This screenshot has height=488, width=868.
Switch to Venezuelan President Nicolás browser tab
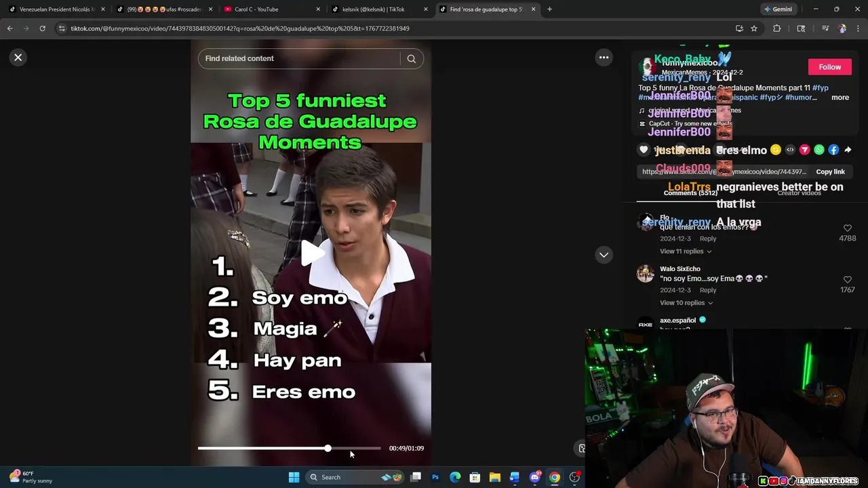click(x=57, y=9)
